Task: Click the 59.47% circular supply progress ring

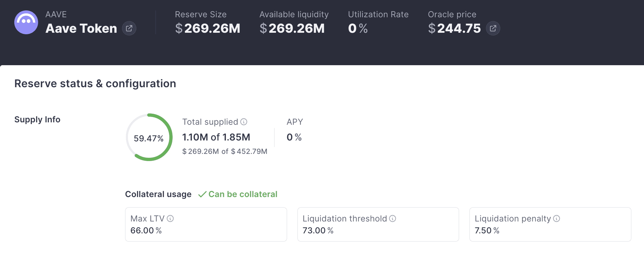Action: [x=149, y=138]
